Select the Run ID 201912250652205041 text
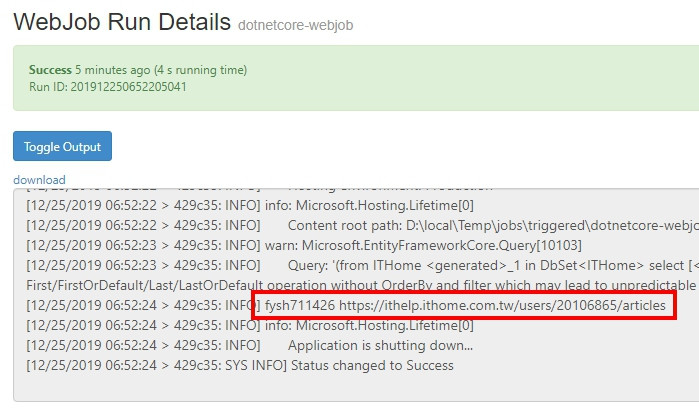The height and width of the screenshot is (411, 699). [x=107, y=86]
